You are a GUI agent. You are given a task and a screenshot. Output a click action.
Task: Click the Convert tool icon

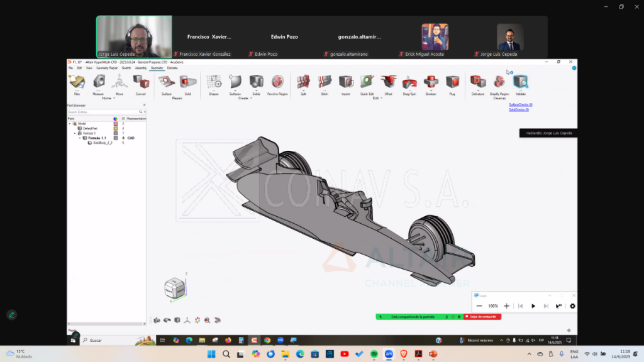140,82
